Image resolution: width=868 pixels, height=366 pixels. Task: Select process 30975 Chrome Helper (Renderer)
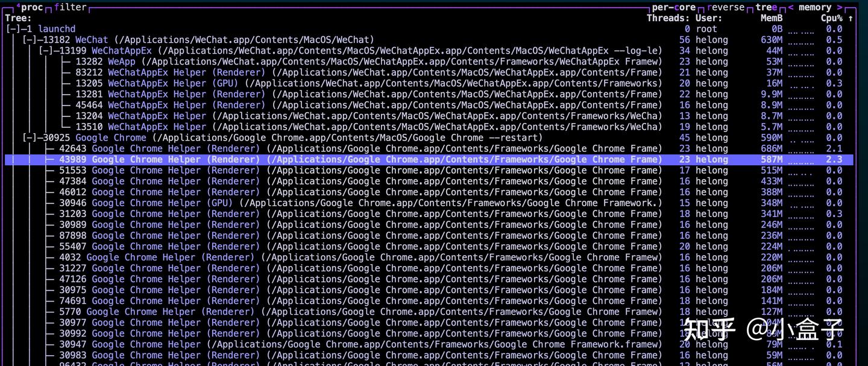coord(429,289)
